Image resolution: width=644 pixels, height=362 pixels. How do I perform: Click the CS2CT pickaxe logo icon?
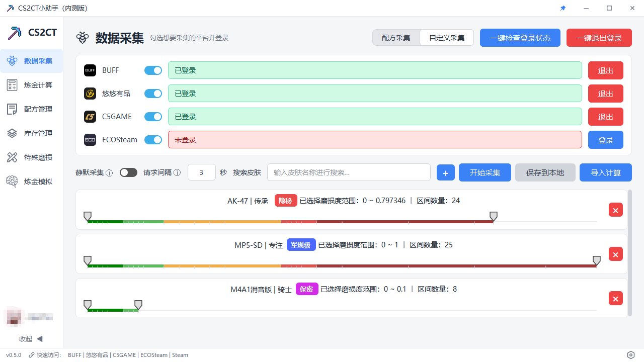[14, 32]
